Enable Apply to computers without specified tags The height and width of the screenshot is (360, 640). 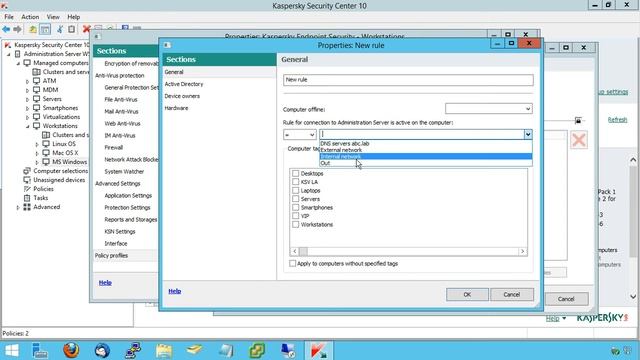292,264
